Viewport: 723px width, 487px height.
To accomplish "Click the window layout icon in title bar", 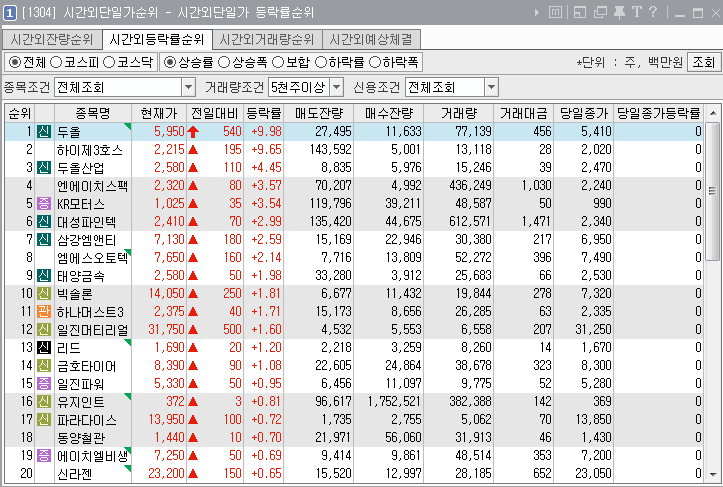I will click(580, 12).
